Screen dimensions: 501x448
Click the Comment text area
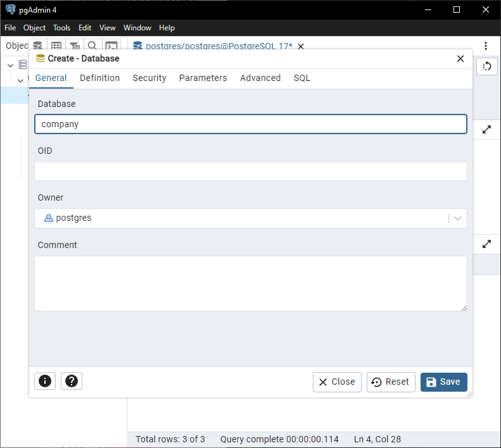(x=251, y=283)
